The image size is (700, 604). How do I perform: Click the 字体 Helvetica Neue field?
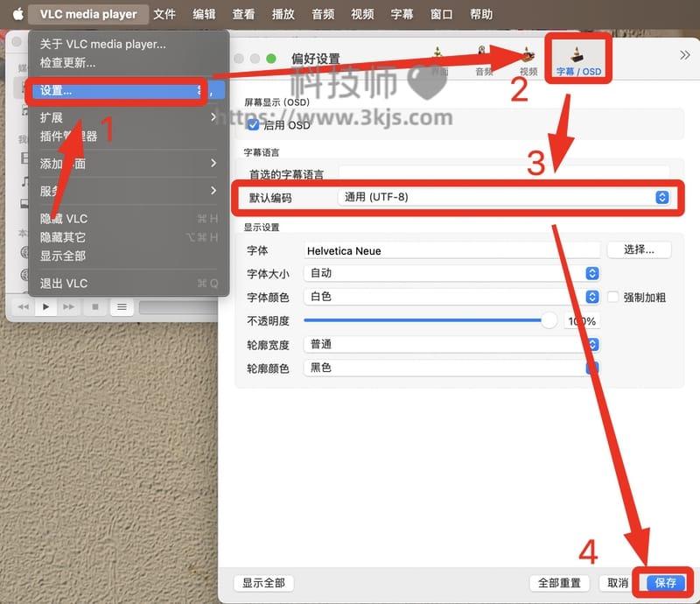click(451, 250)
